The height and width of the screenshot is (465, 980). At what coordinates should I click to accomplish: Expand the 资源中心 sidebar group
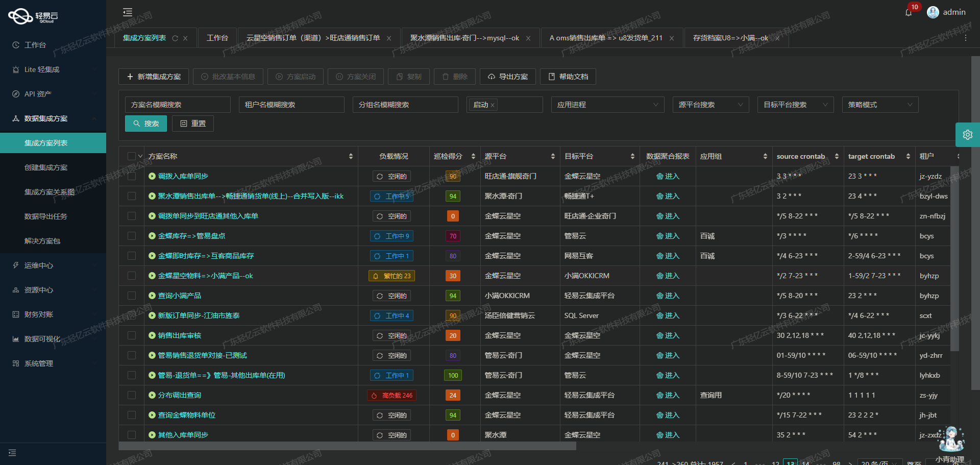[x=53, y=290]
